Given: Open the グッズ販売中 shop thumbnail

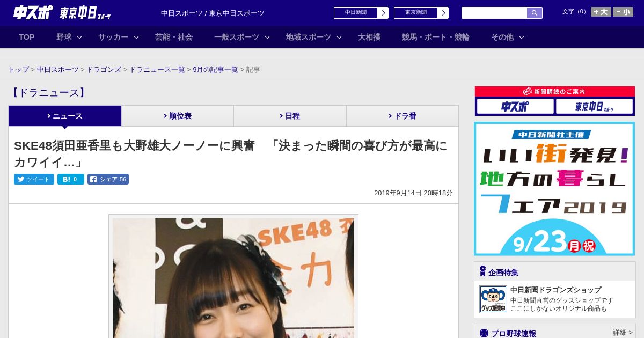Looking at the screenshot, I should click(493, 299).
